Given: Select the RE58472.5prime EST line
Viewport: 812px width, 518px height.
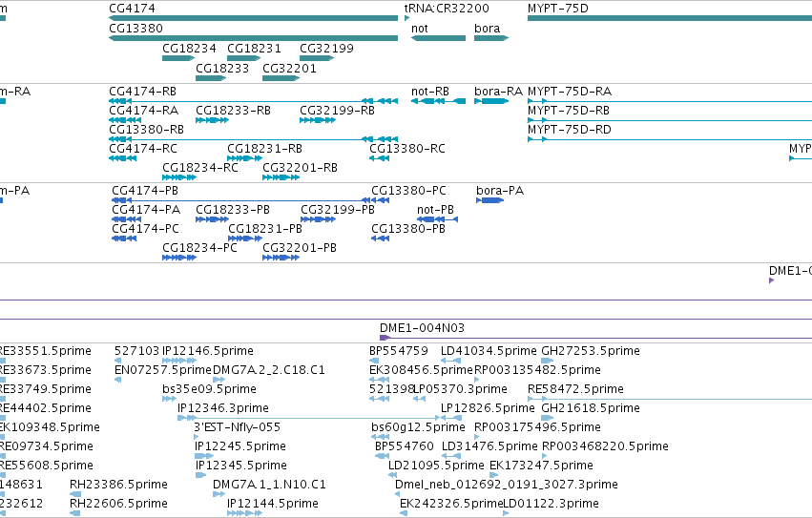Looking at the screenshot, I should tap(670, 399).
